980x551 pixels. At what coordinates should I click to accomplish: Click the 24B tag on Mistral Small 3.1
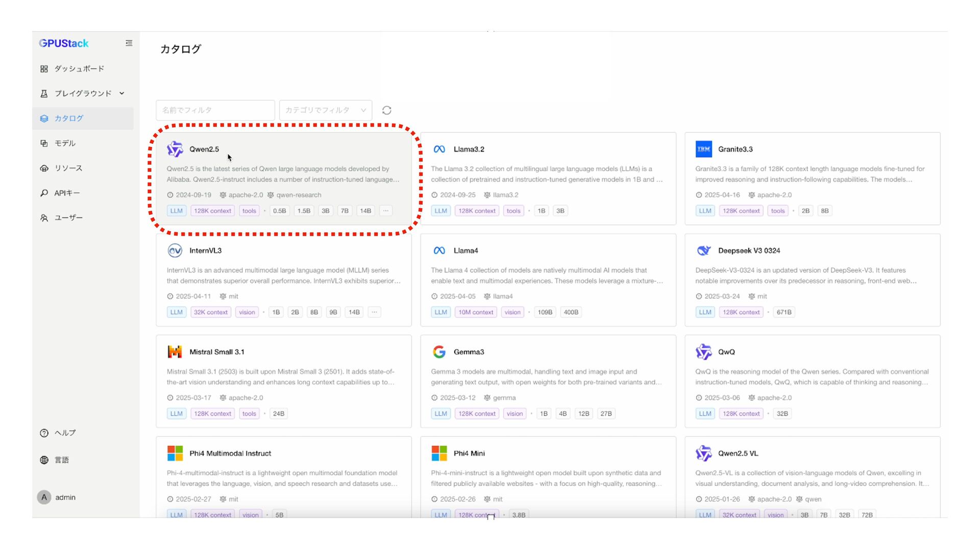click(279, 414)
